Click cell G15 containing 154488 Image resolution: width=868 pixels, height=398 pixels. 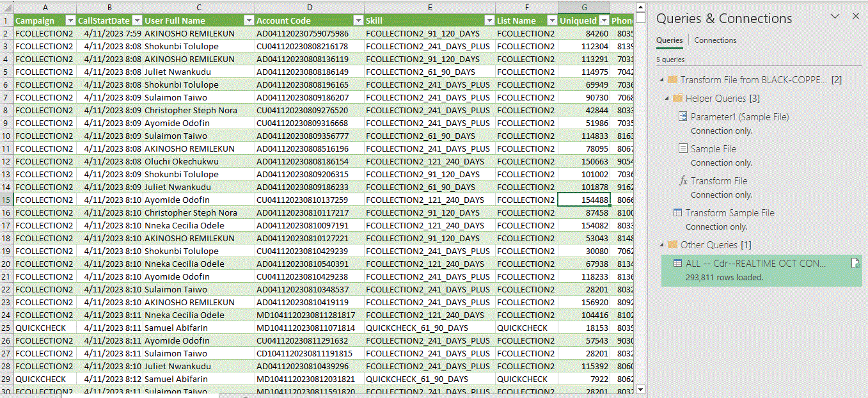click(584, 200)
